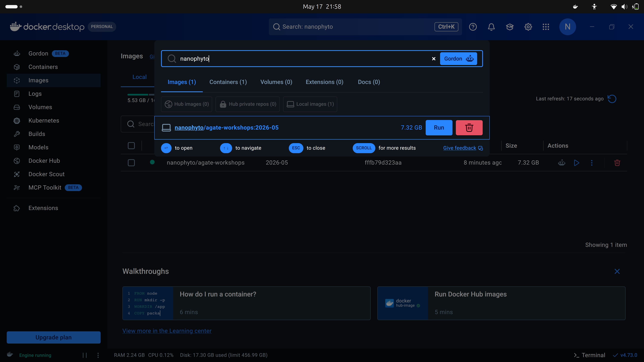The width and height of the screenshot is (644, 362).
Task: Tick the select-all images checkbox
Action: pyautogui.click(x=131, y=146)
